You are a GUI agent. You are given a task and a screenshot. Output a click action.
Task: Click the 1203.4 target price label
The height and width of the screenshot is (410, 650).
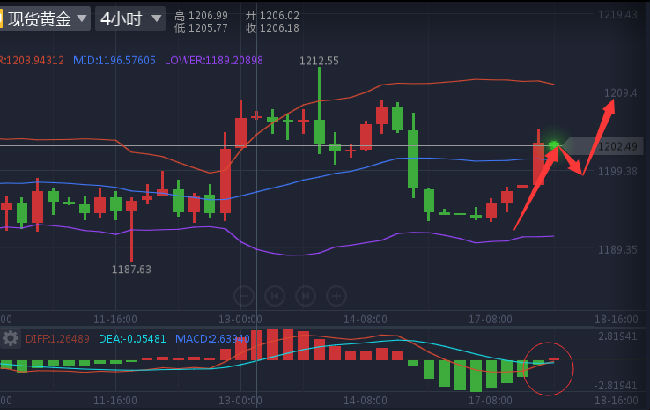(x=620, y=93)
